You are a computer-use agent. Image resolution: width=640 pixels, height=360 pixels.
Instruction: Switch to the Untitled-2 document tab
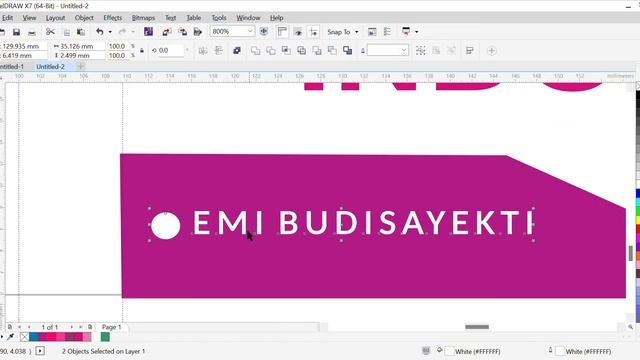tap(50, 67)
